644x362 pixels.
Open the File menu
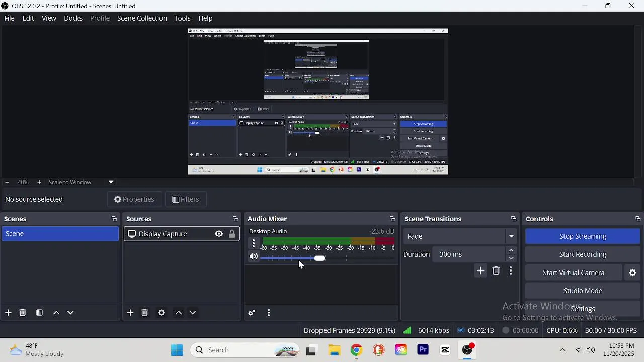9,18
